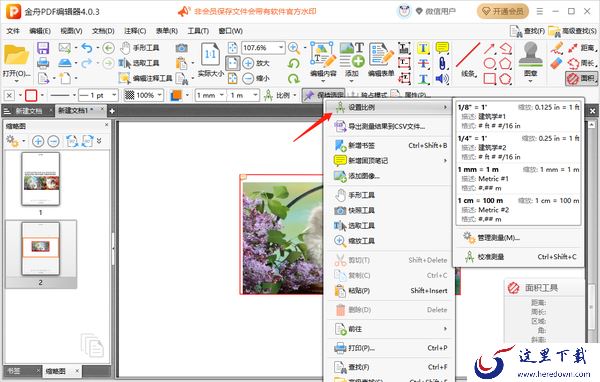Click the printer icon in the toolbar

click(43, 63)
